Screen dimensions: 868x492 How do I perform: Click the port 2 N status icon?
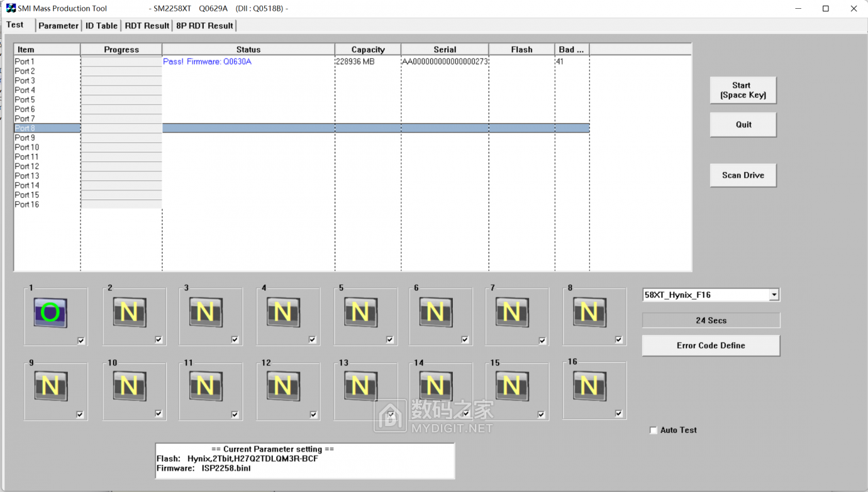(x=129, y=312)
